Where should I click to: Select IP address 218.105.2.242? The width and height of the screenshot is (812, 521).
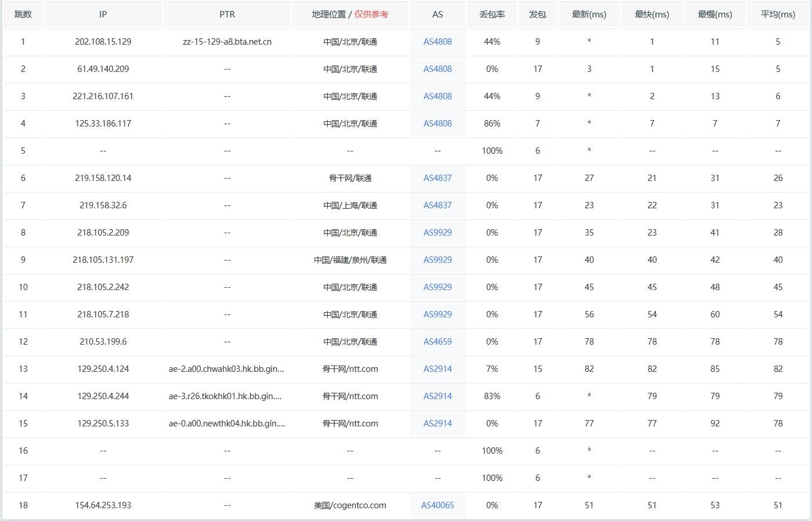(x=103, y=287)
